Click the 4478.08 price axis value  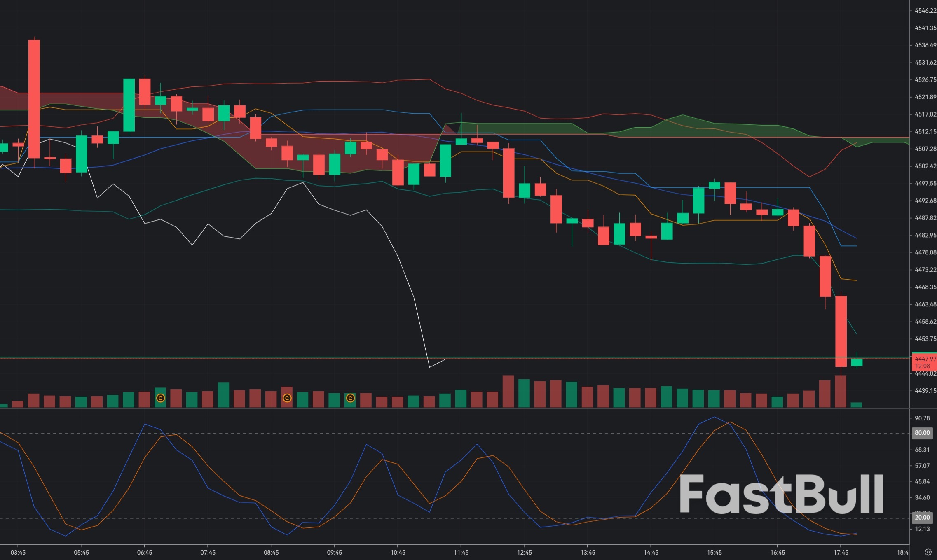(x=925, y=252)
